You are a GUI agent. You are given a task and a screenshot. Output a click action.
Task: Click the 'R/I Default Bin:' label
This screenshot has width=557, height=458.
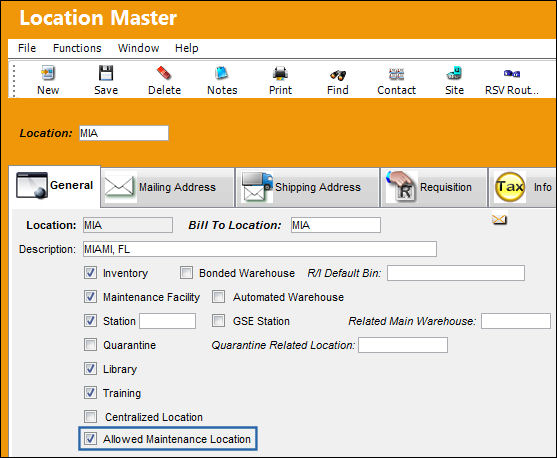tap(344, 273)
